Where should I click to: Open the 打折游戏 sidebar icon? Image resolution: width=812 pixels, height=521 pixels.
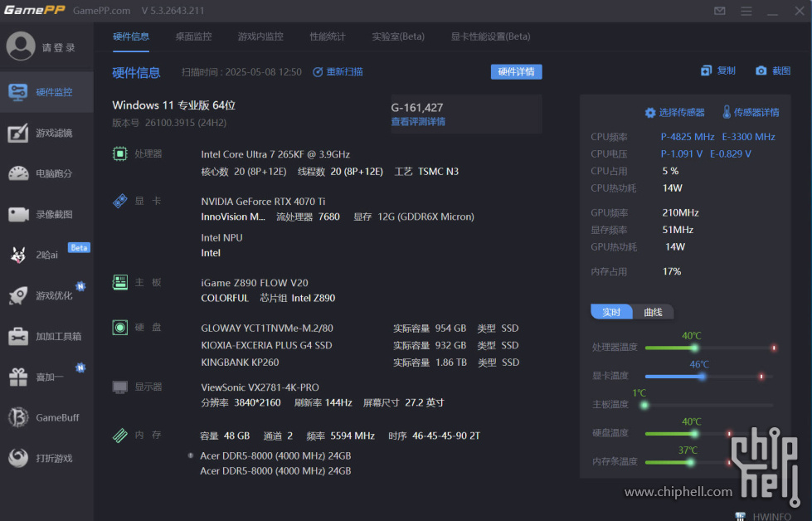(18, 458)
